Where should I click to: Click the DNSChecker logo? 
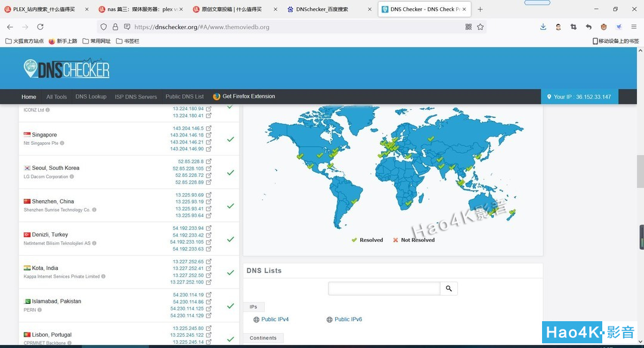coord(67,69)
